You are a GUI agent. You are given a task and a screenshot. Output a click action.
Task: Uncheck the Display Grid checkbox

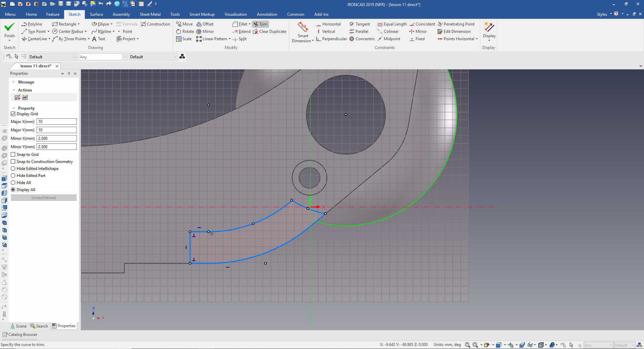13,114
